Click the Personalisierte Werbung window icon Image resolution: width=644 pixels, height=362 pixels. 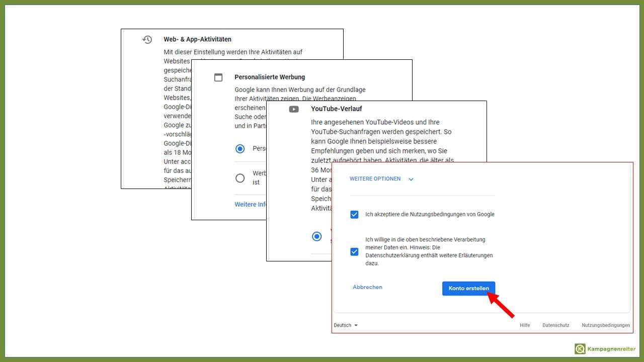point(218,77)
